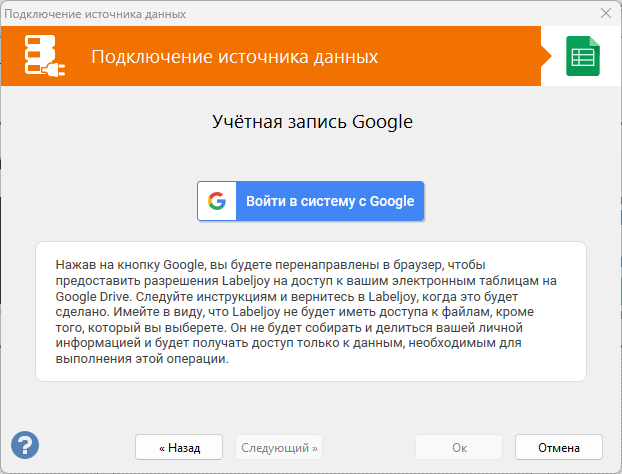Go back with the "« Назад" button
Screen dimensions: 622x474
[179, 447]
